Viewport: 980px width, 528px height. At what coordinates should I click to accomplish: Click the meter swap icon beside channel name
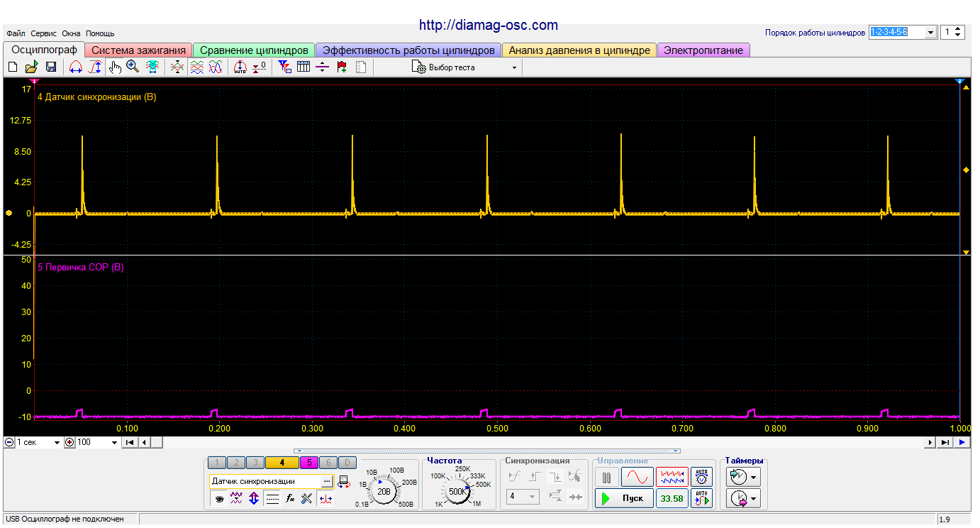[344, 481]
